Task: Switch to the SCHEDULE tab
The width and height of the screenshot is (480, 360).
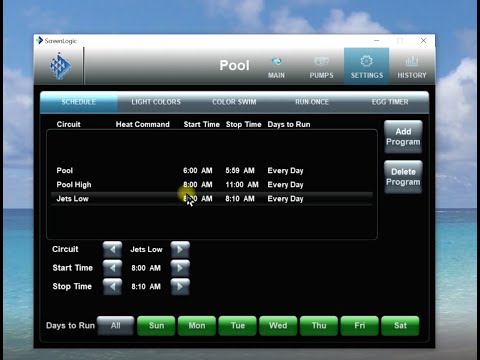Action: click(x=79, y=102)
